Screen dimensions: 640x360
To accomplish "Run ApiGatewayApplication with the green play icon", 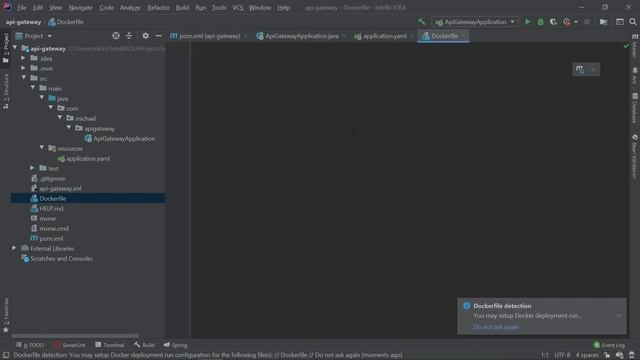I will 527,22.
